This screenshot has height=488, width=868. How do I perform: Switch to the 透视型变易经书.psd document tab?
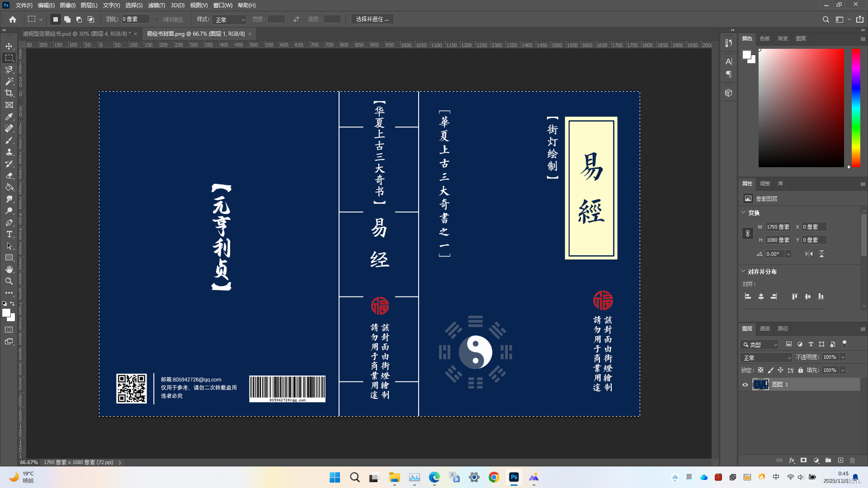(77, 34)
